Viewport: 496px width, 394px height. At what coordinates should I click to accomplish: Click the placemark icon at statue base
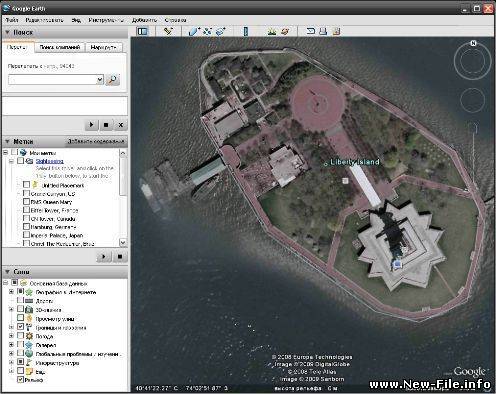pyautogui.click(x=397, y=264)
